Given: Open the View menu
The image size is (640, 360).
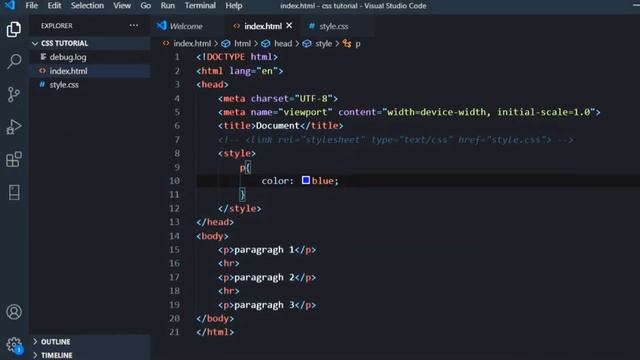Looking at the screenshot, I should 122,6.
